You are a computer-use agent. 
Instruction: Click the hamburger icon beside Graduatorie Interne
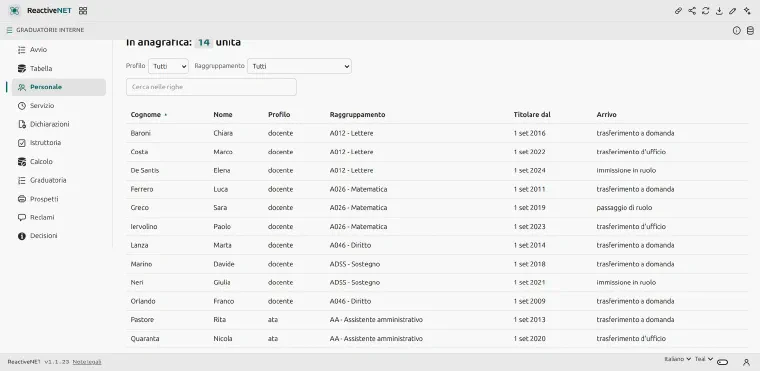click(x=9, y=30)
